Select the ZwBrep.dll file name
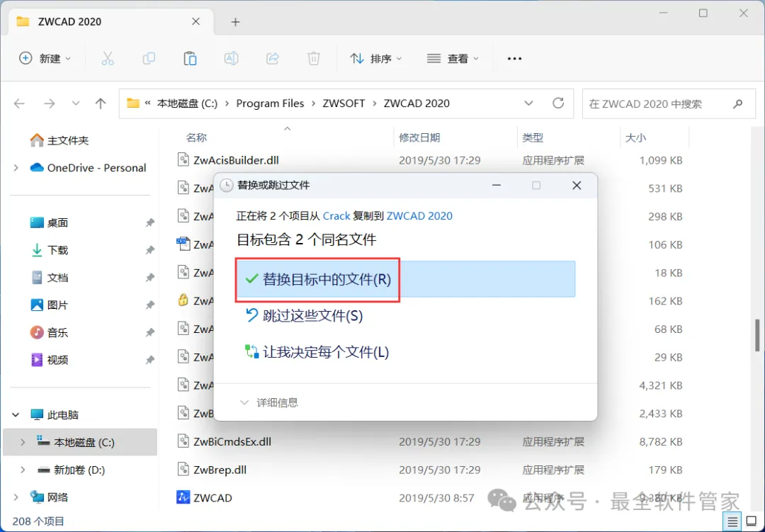Image resolution: width=765 pixels, height=532 pixels. click(220, 470)
